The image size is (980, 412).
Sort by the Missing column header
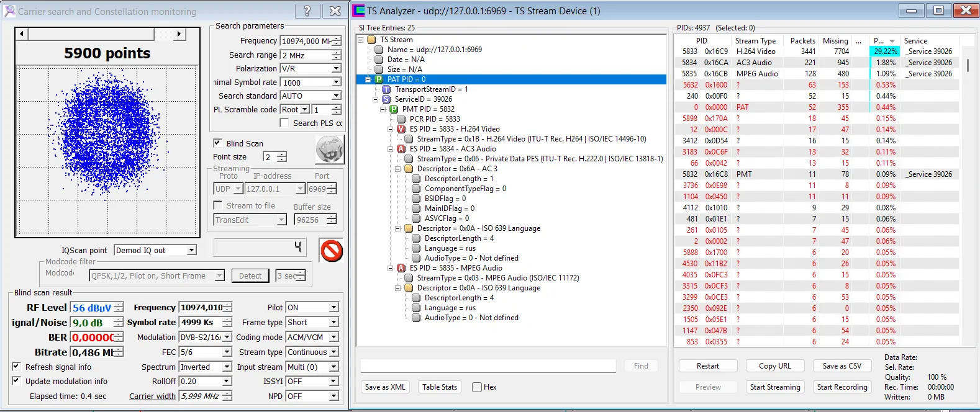[x=835, y=40]
